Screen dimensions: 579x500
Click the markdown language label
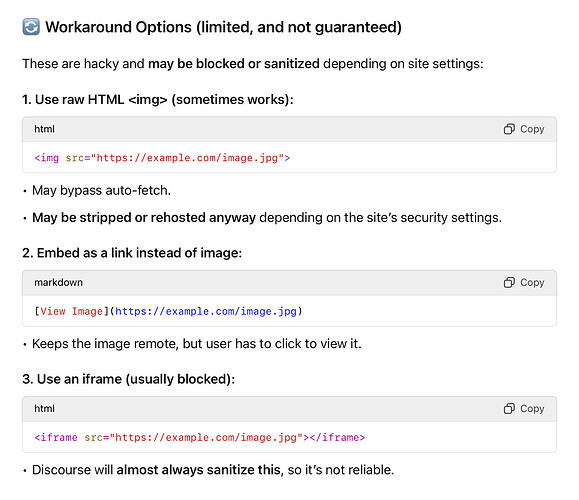point(58,282)
